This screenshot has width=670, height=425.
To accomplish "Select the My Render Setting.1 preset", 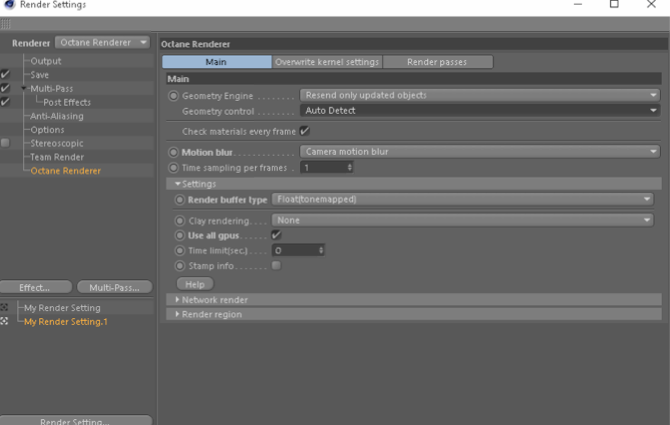I will tap(66, 322).
